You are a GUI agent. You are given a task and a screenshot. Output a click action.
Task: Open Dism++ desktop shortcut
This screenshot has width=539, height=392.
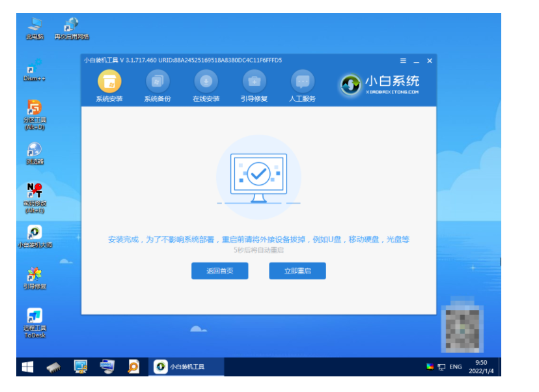[x=35, y=69]
